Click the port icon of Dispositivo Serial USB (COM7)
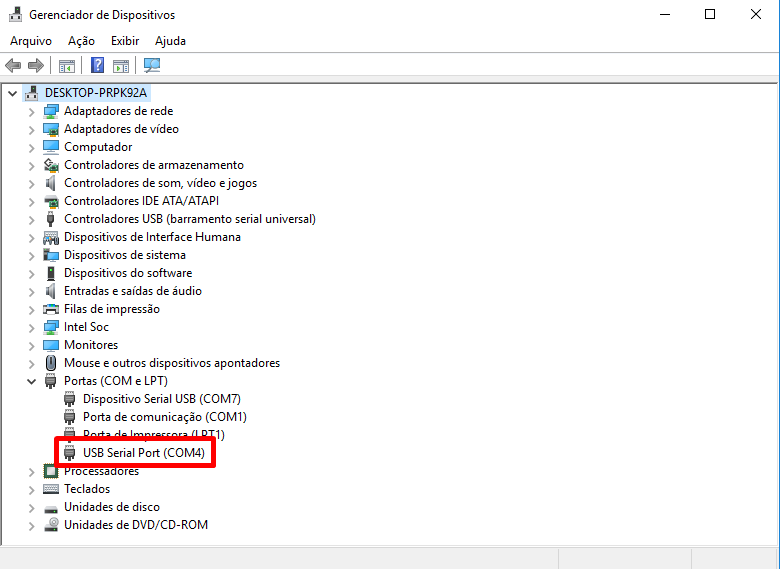 (70, 399)
